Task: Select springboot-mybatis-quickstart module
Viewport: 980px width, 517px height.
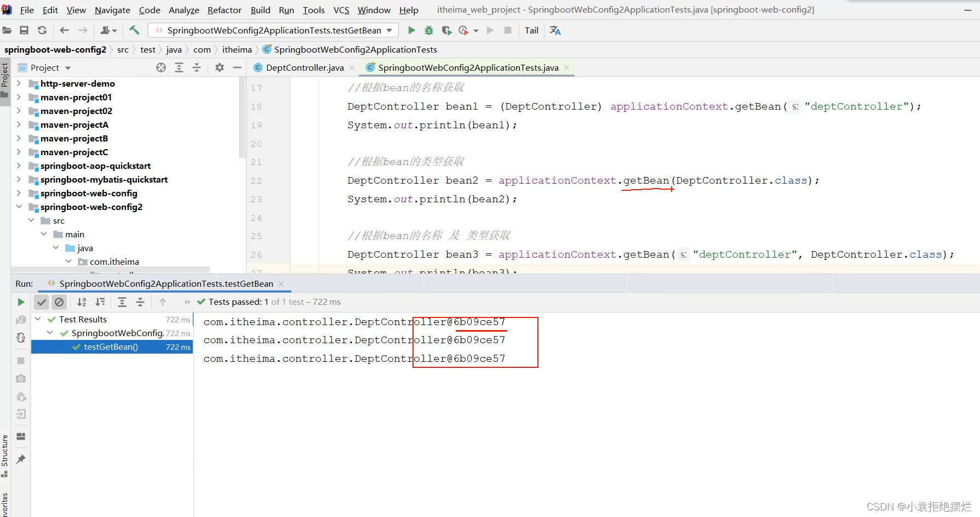Action: pos(104,179)
